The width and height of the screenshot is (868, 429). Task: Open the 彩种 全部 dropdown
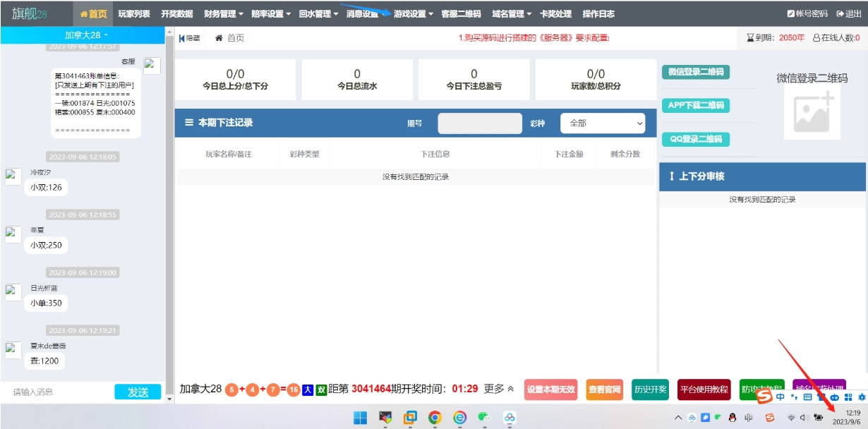[x=603, y=123]
